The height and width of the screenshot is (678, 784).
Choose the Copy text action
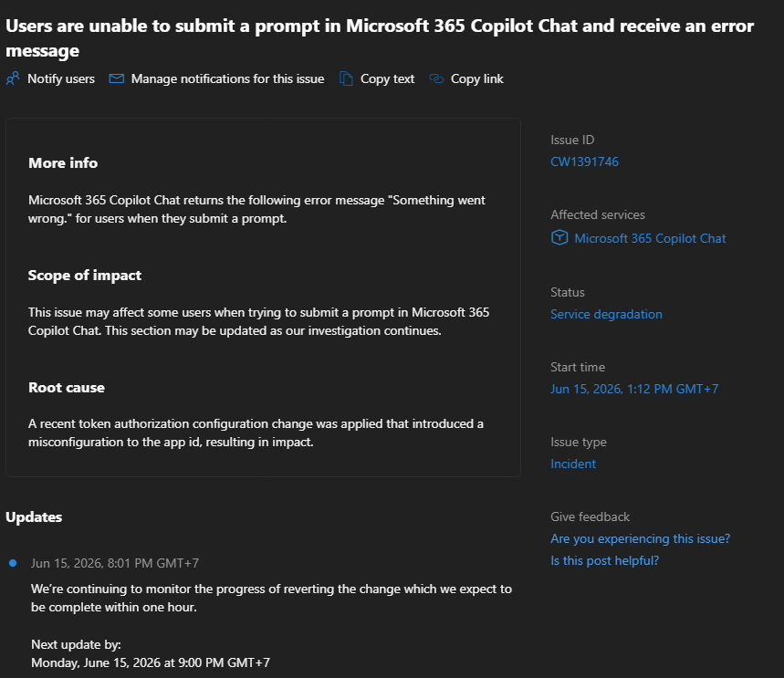click(x=377, y=78)
